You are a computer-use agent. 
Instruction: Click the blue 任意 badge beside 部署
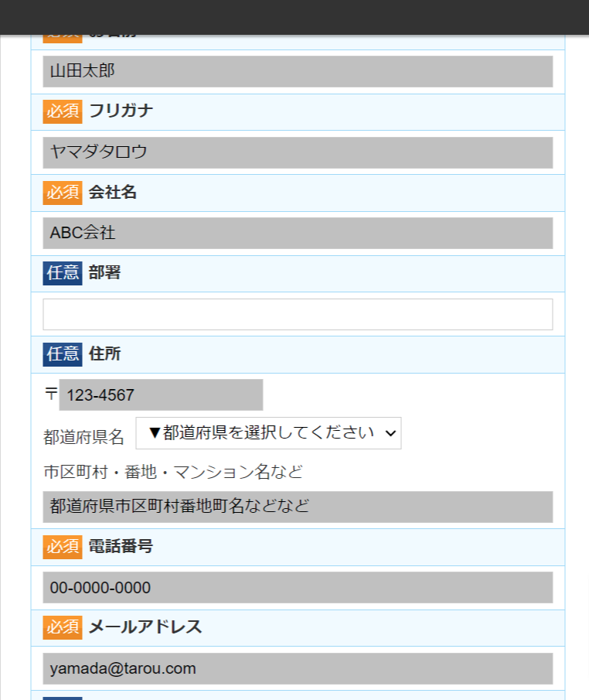63,273
